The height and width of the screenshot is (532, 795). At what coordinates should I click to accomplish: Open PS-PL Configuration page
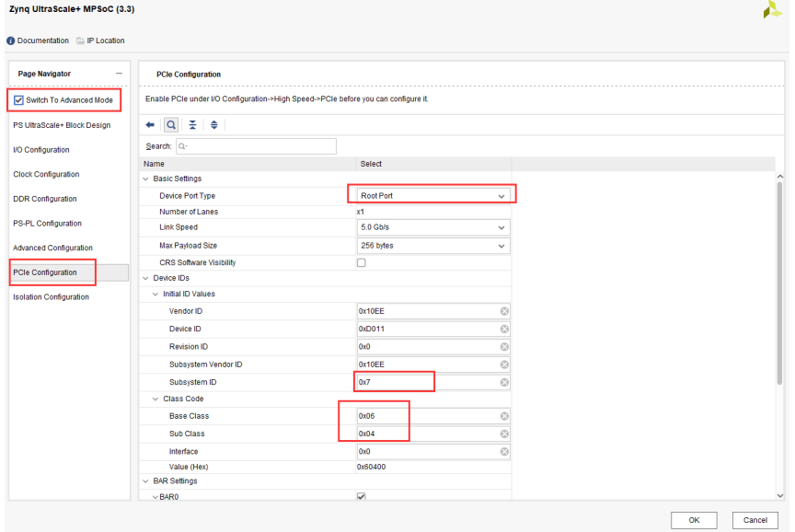click(47, 224)
